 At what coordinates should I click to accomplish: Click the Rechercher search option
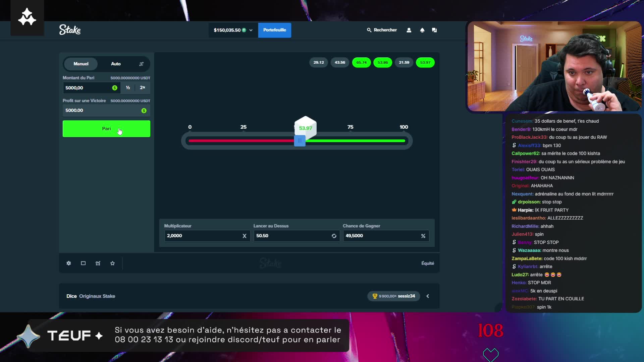click(x=382, y=30)
